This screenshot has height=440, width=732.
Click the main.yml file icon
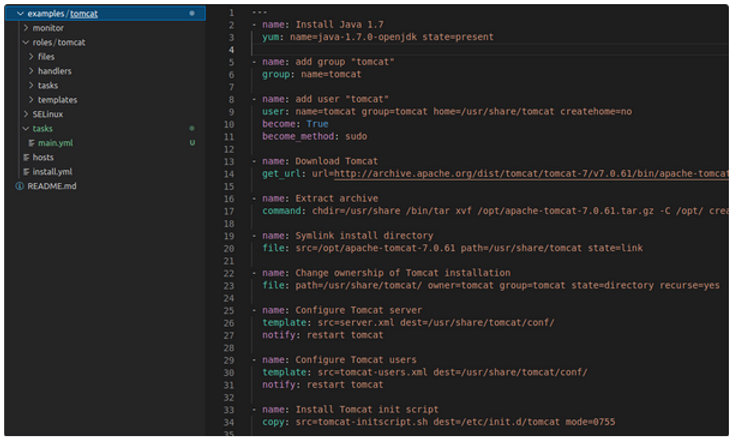tap(31, 143)
